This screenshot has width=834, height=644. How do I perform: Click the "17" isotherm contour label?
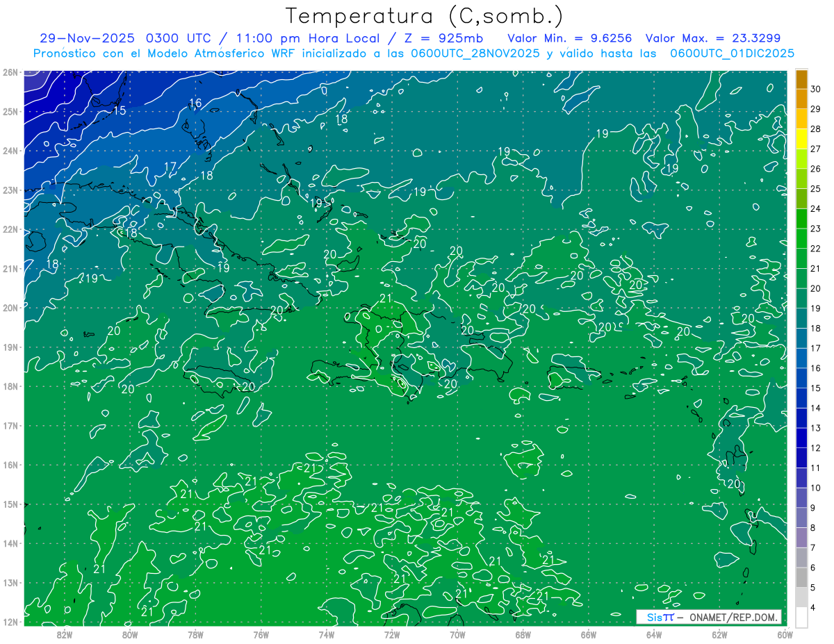pos(170,167)
